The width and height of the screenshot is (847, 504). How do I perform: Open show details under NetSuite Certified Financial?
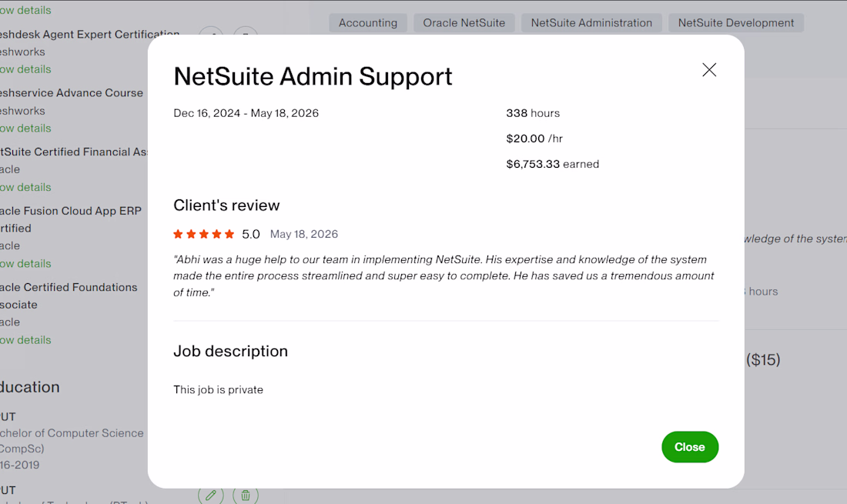click(x=25, y=187)
